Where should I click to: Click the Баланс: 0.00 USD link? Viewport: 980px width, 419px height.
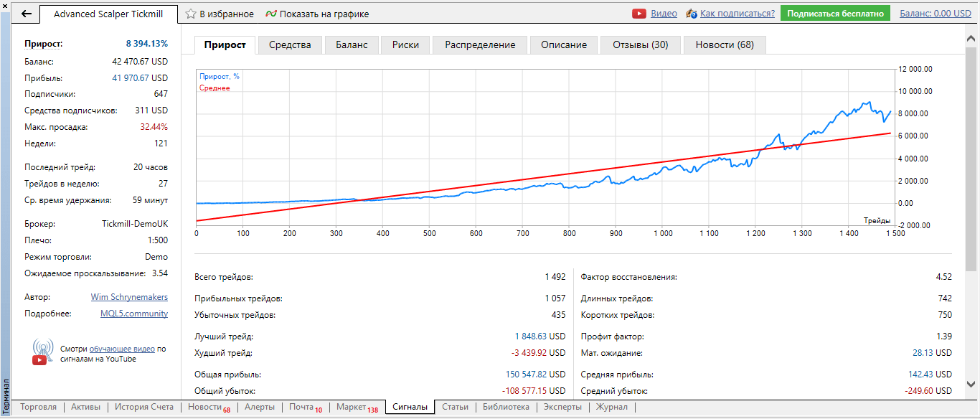click(935, 14)
